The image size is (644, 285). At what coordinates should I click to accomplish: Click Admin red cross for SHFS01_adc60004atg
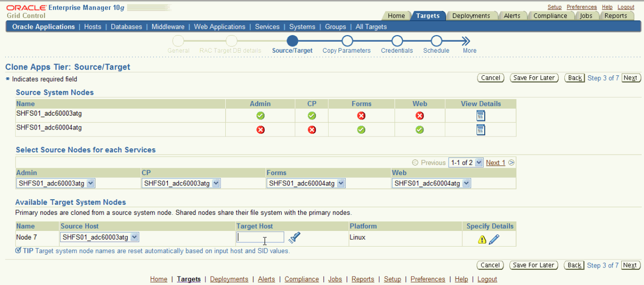(260, 130)
